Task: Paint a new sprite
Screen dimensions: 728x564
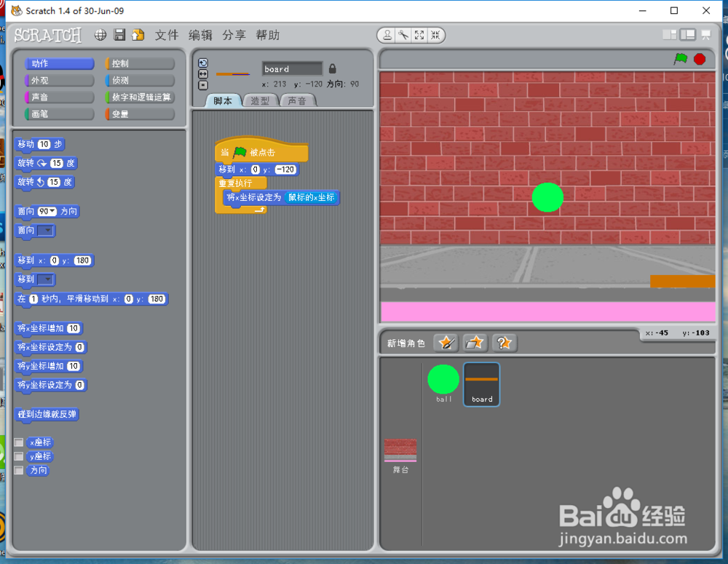Action: coord(446,343)
